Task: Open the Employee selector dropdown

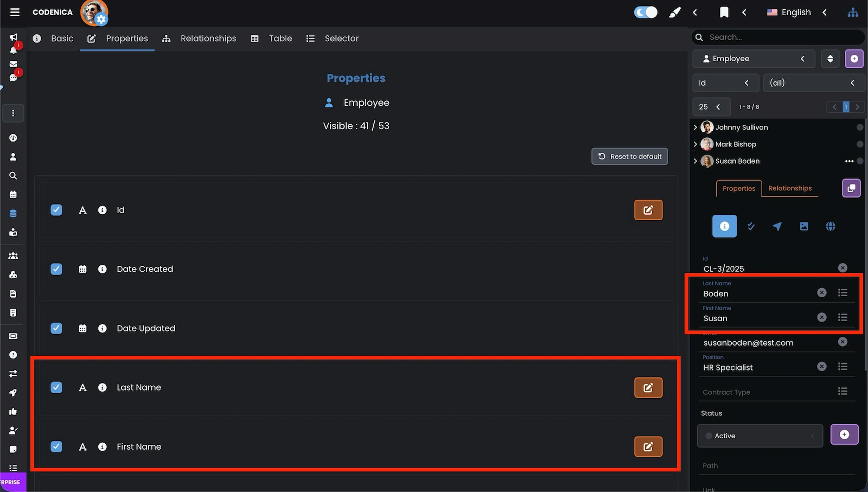Action: coord(754,59)
